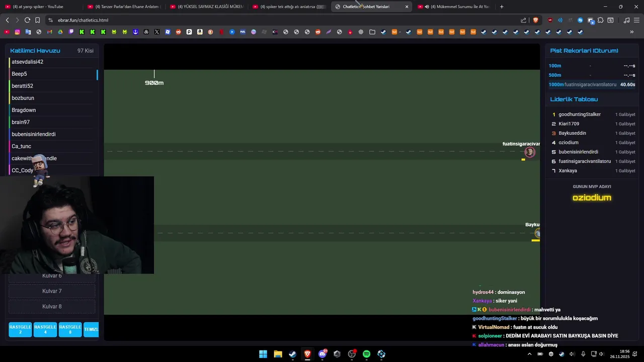Switch to the at yarışı spiker YouTube tab
Viewport: 644px width, 362px height.
(40, 7)
